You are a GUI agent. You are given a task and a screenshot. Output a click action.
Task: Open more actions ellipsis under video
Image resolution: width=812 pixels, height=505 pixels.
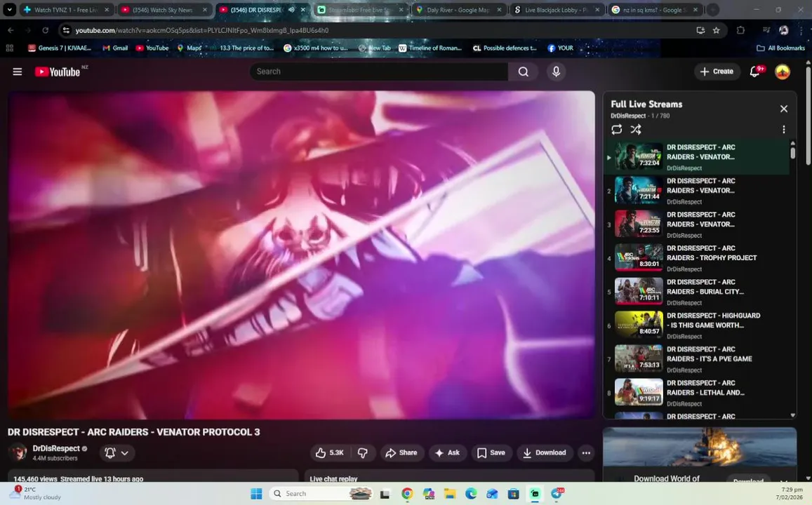(586, 452)
